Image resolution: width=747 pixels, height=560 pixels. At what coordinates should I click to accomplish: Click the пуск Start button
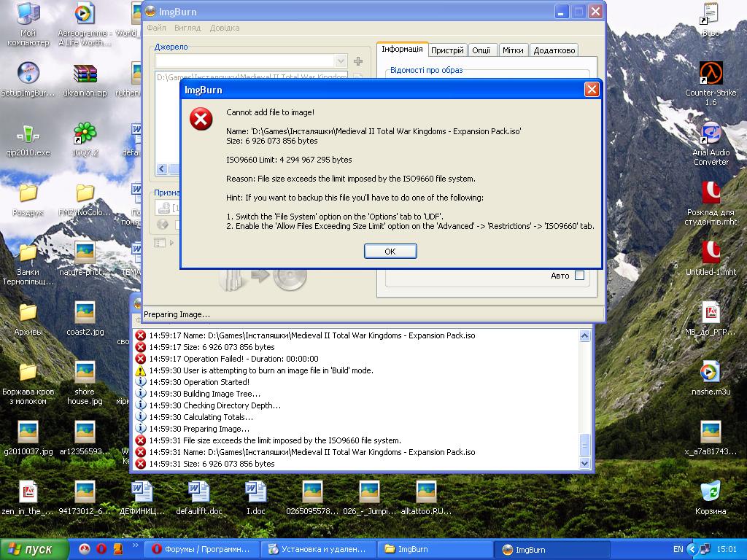pyautogui.click(x=34, y=549)
